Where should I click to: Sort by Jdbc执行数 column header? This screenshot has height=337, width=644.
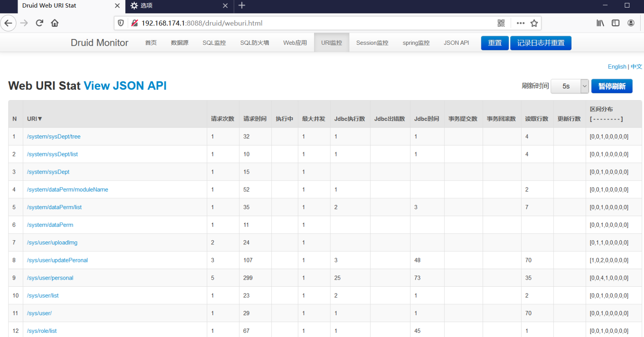coord(350,119)
